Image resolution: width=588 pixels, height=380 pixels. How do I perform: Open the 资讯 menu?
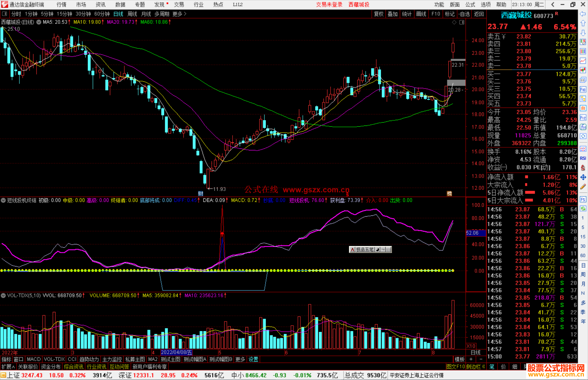click(x=101, y=5)
